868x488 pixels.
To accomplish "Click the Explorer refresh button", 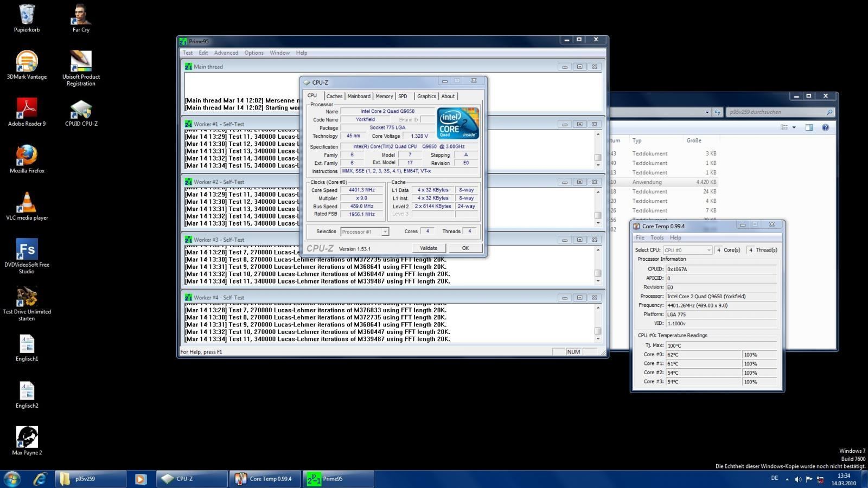I will coord(717,112).
